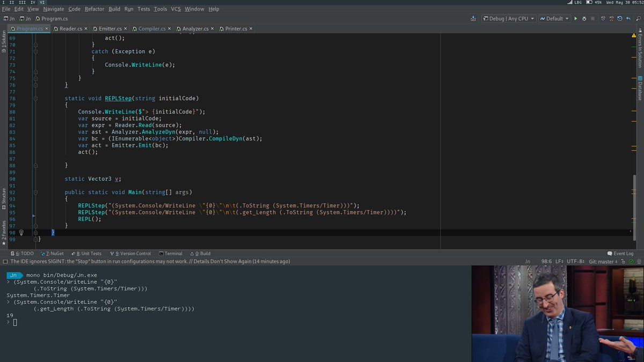Close the Reader.cs tab
644x362 pixels.
[x=85, y=29]
